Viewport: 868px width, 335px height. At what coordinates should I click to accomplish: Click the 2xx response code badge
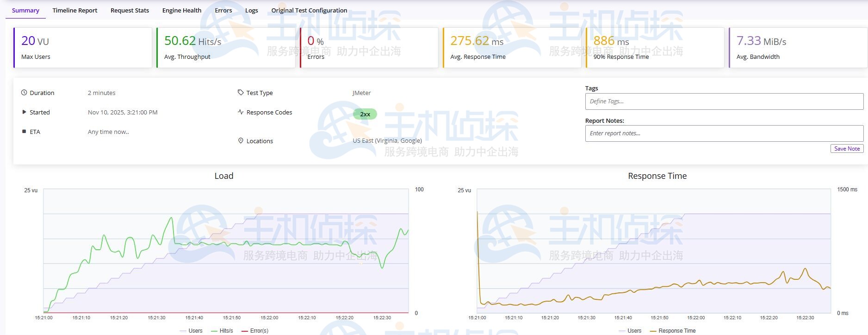click(x=365, y=114)
